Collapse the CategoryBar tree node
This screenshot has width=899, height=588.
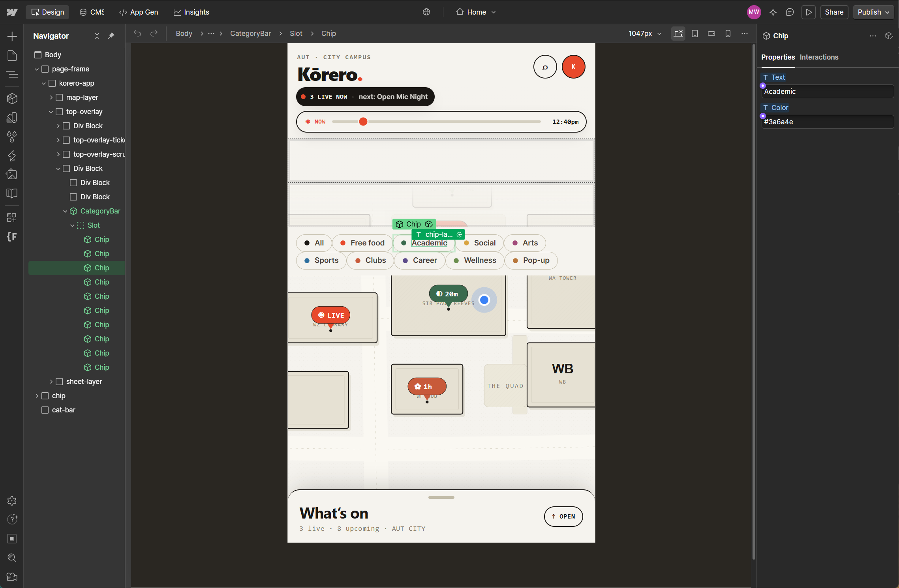tap(65, 211)
